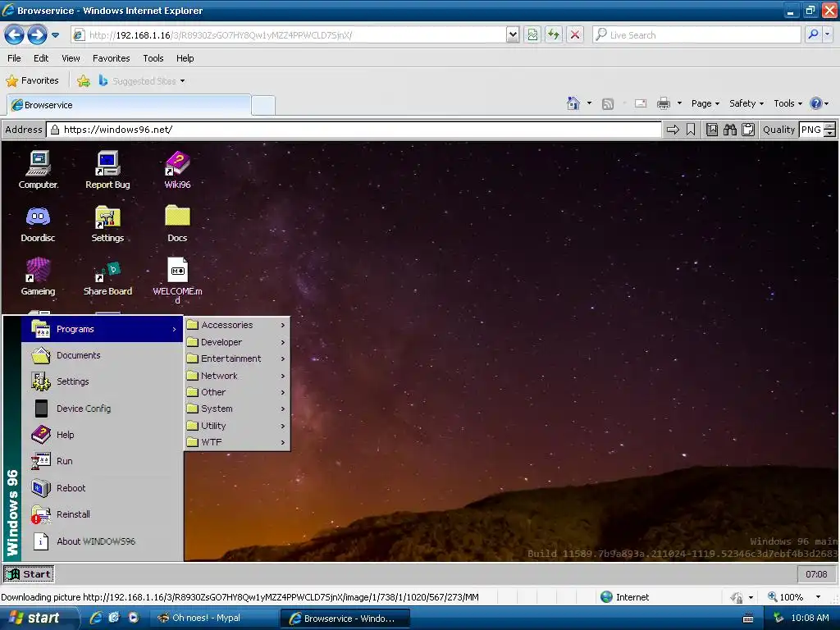The width and height of the screenshot is (840, 630).
Task: Click the IE home icon
Action: tap(573, 103)
